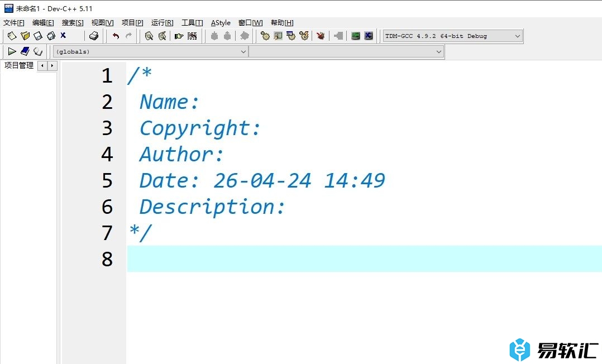Toggle bookmark with blue book icon

25,51
